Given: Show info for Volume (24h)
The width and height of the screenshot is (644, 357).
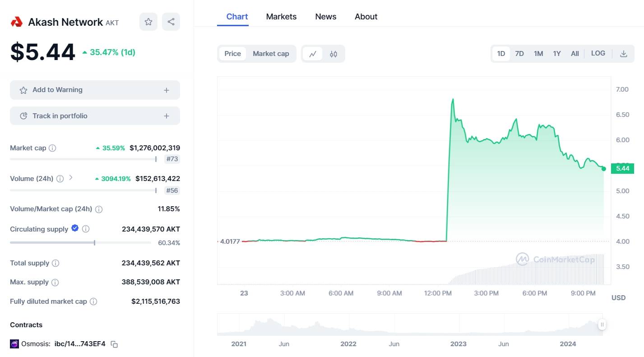Looking at the screenshot, I should click(x=60, y=179).
